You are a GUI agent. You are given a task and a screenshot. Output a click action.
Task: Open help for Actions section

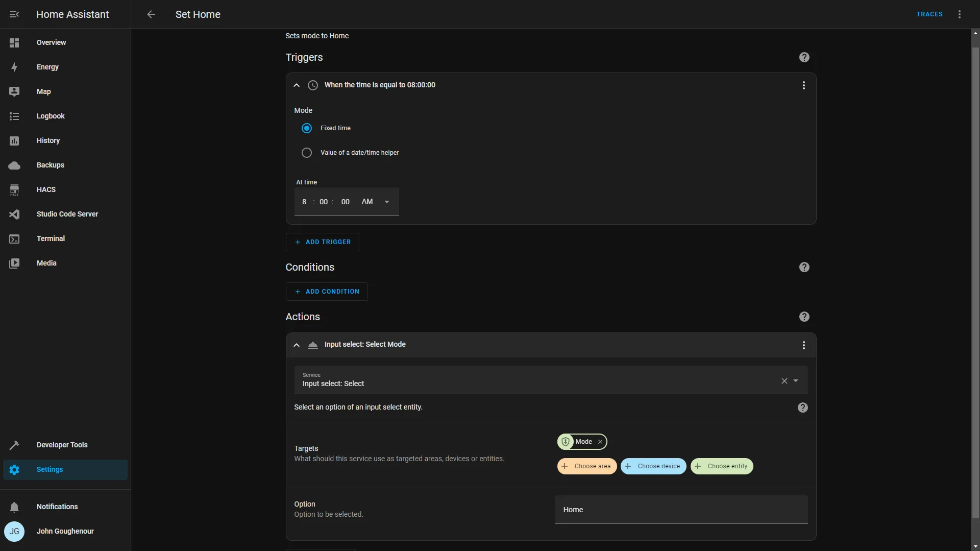pyautogui.click(x=804, y=317)
